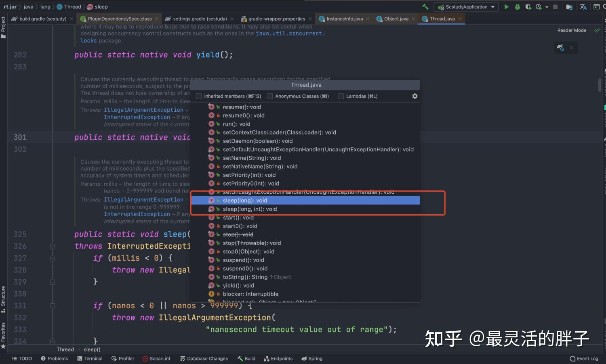Click the settings gear in the Thread.java popup
Screen dimensions: 606x364
point(415,96)
